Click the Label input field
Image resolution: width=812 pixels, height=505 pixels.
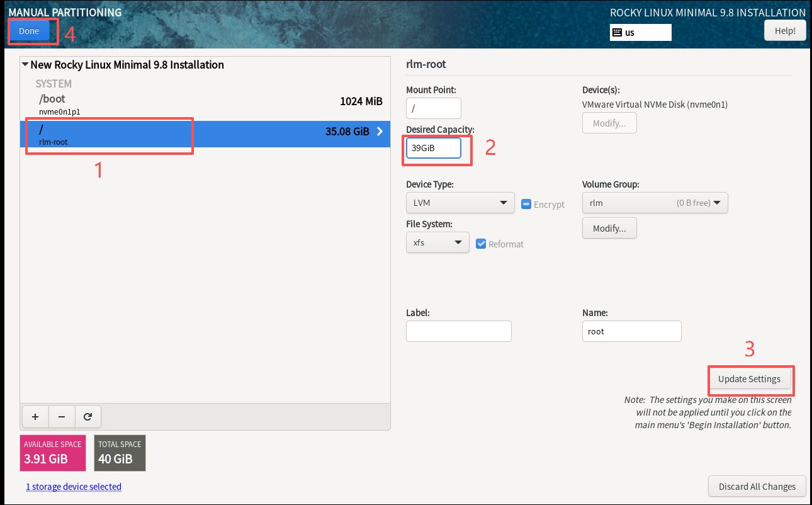click(x=459, y=331)
